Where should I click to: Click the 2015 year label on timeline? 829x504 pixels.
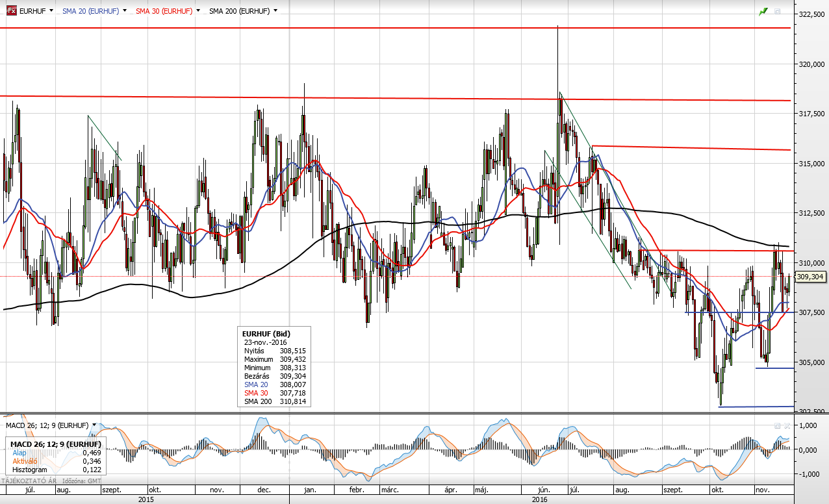click(146, 499)
